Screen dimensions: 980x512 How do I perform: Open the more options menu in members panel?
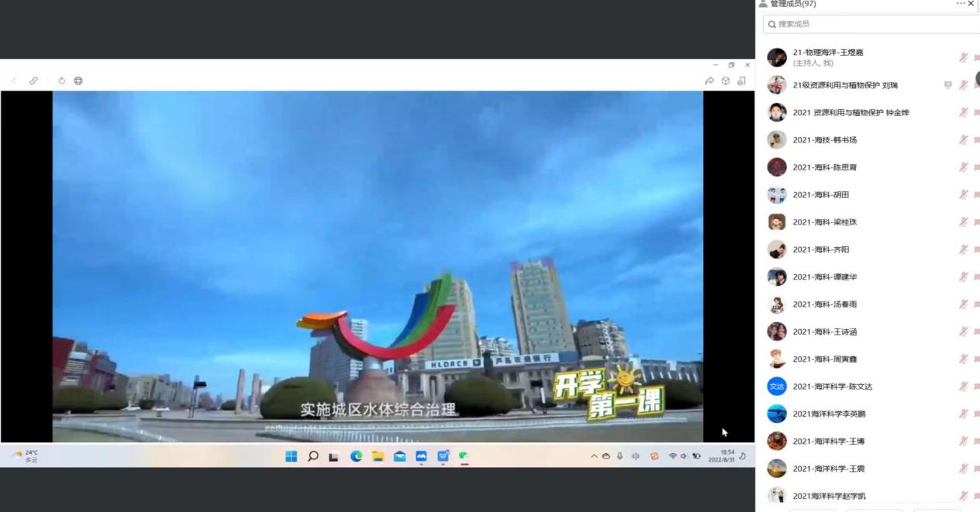(x=961, y=4)
